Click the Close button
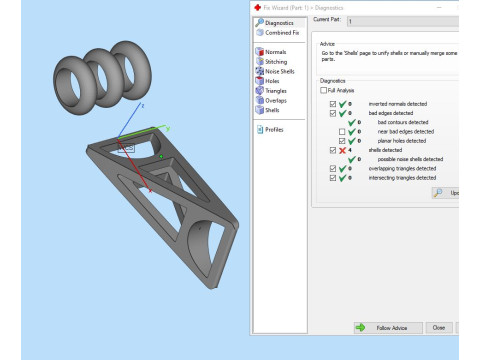Viewport: 480px width, 360px height. 439,328
